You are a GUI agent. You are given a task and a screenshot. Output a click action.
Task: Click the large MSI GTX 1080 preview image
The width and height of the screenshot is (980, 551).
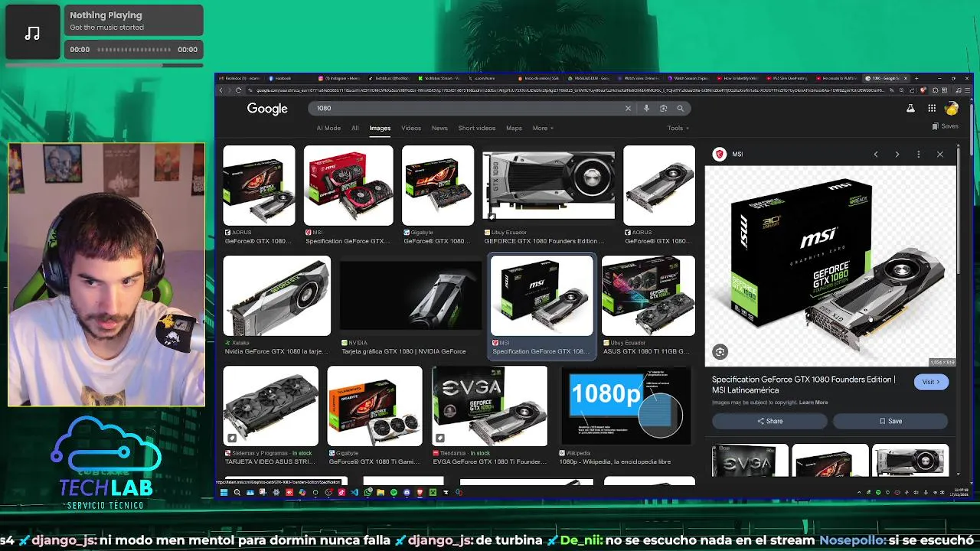click(x=830, y=266)
